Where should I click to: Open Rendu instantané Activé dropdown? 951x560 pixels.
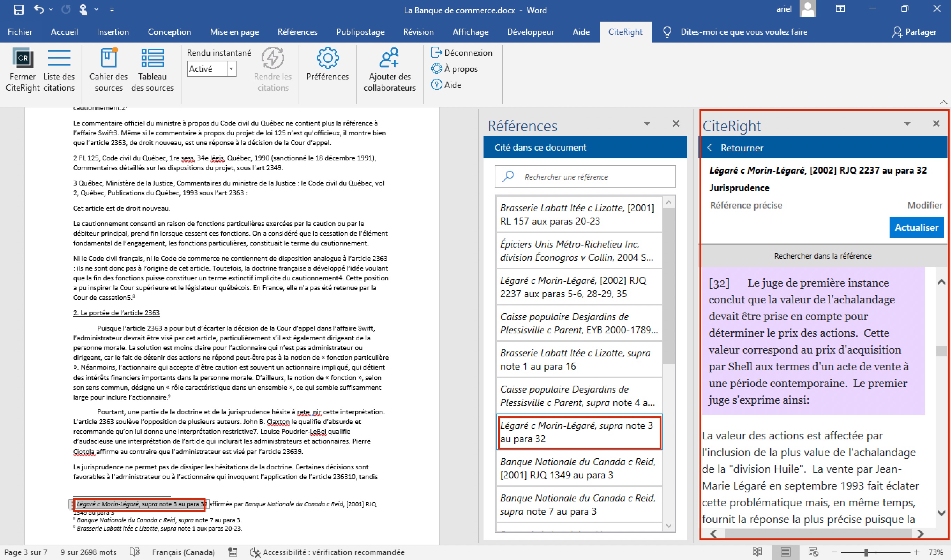(231, 69)
